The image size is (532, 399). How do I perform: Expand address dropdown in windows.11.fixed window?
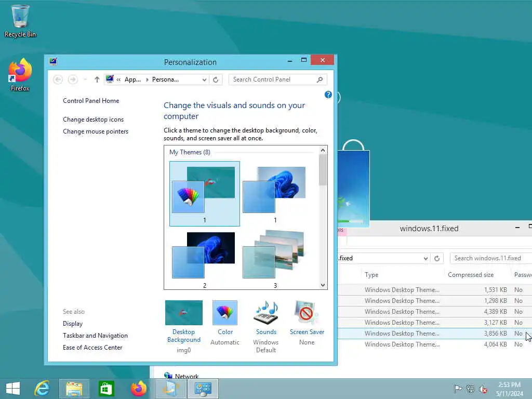click(425, 258)
